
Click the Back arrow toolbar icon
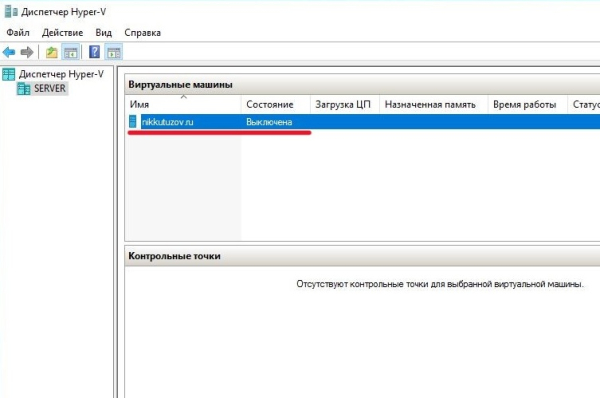point(9,52)
